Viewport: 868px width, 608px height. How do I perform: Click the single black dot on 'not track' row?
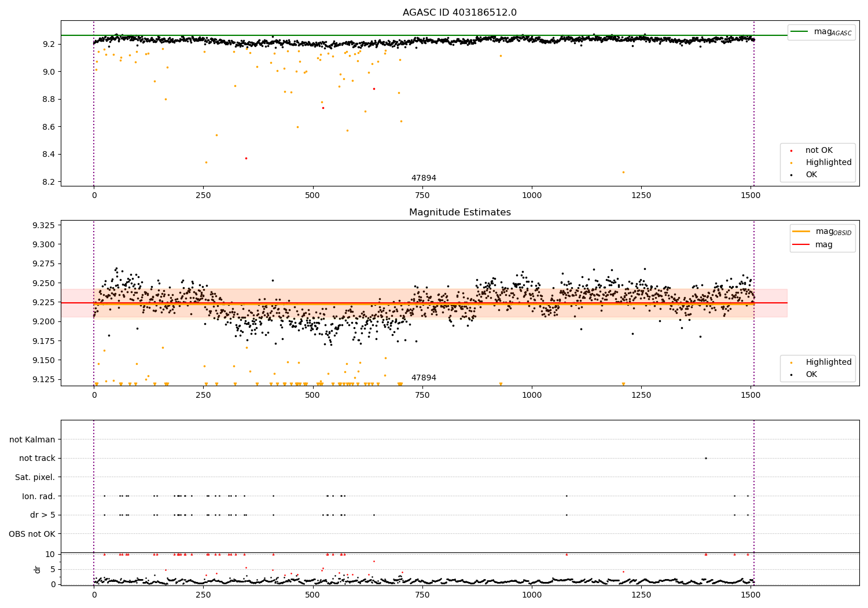[x=705, y=458]
